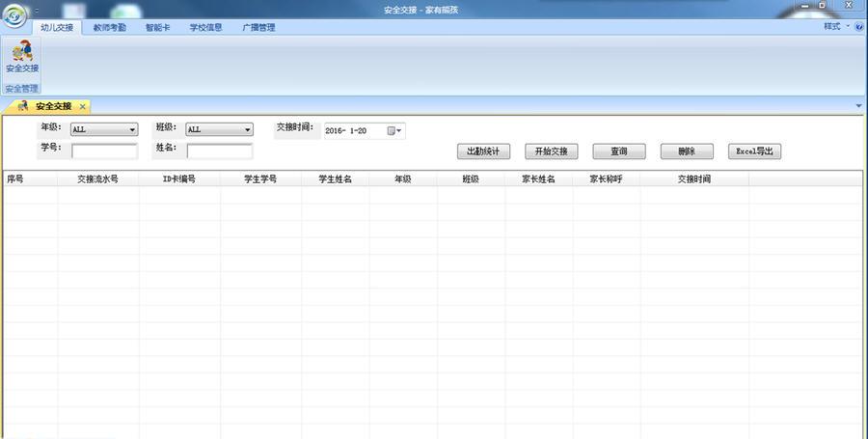Expand the 年级 grade dropdown
This screenshot has height=439, width=868.
[132, 129]
